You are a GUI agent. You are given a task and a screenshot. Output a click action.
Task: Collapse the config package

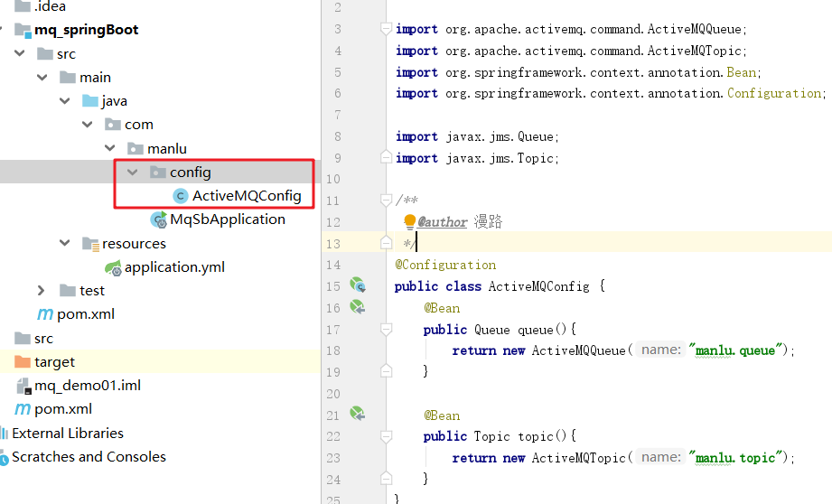(x=133, y=172)
